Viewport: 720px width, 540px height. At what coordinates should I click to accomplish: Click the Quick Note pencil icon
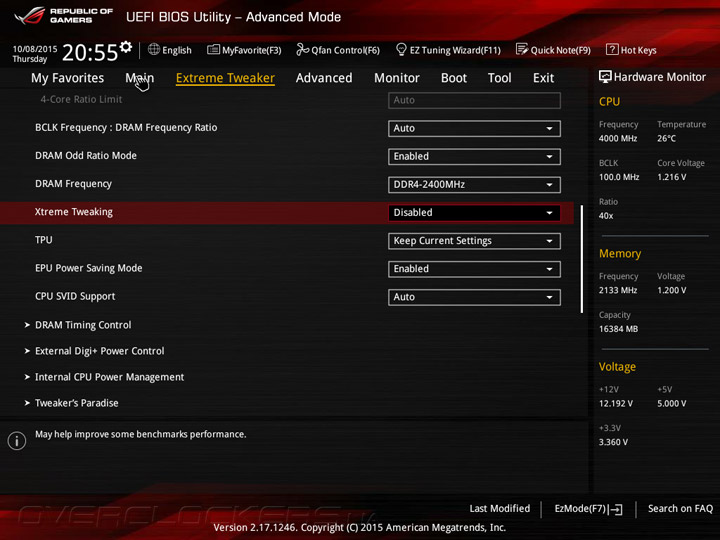tap(522, 49)
